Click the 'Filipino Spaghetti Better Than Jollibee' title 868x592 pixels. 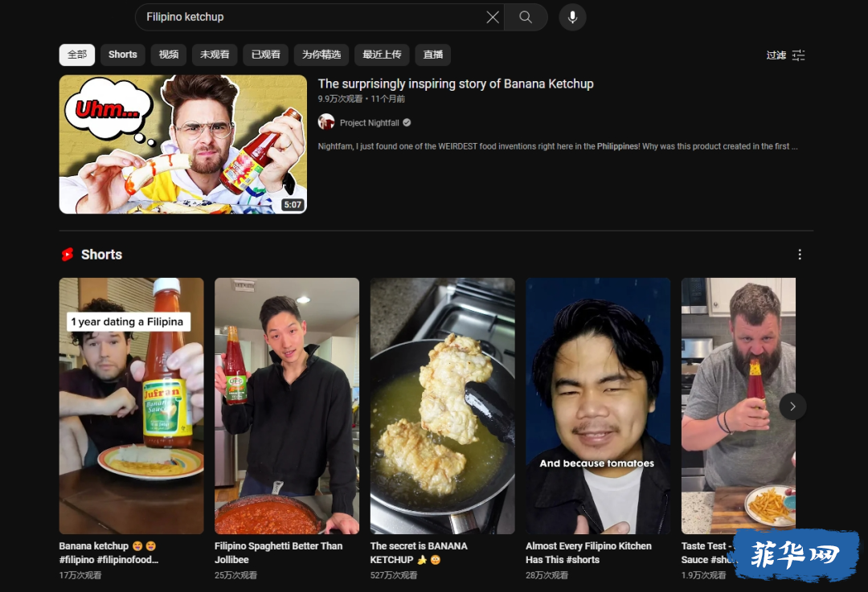pyautogui.click(x=278, y=553)
